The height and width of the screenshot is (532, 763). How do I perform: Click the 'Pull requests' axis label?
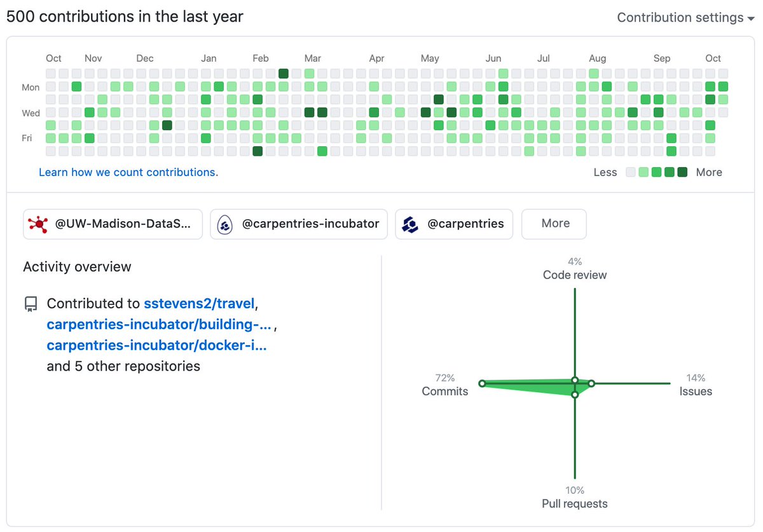tap(575, 504)
